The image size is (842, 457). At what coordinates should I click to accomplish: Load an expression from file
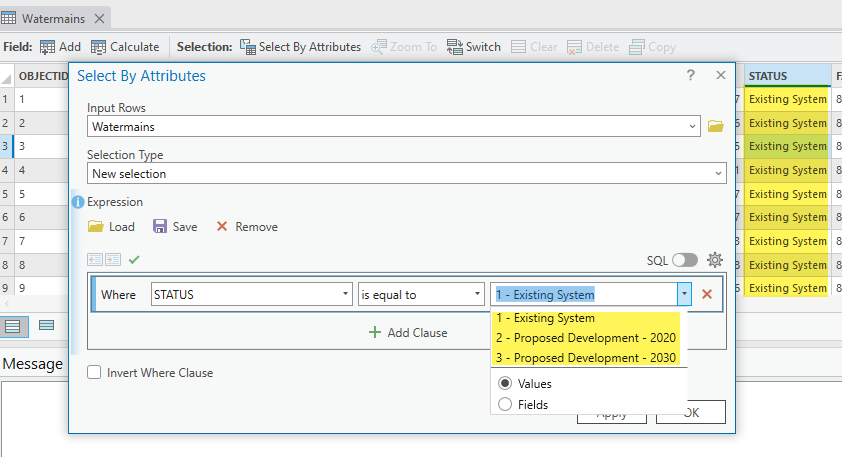tap(111, 227)
